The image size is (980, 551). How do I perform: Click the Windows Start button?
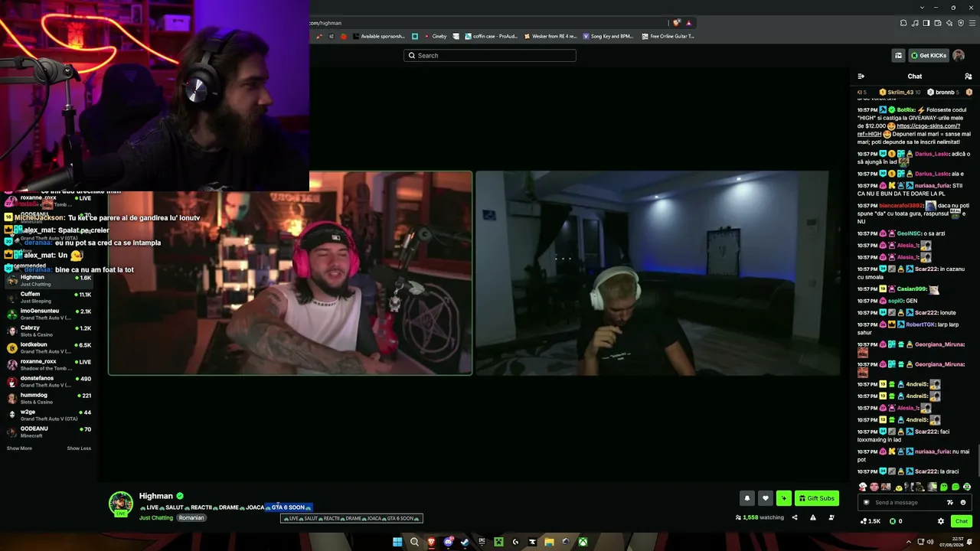tap(397, 542)
